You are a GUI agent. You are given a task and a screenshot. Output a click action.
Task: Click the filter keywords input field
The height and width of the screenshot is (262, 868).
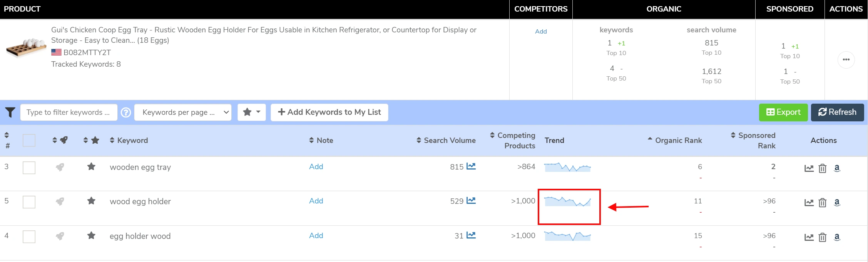point(69,113)
